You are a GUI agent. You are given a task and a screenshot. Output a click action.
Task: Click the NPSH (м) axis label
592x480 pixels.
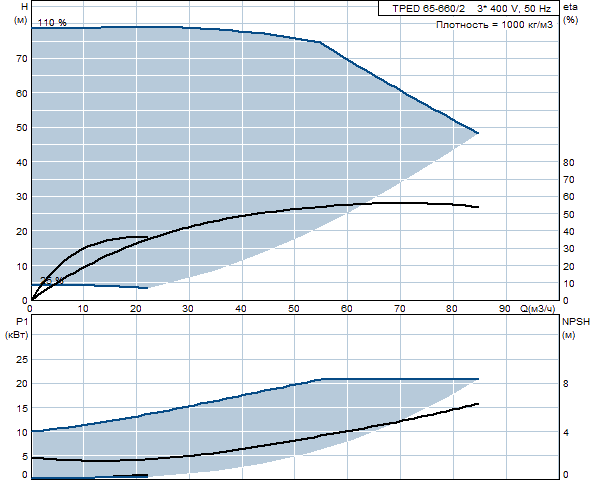[576, 328]
